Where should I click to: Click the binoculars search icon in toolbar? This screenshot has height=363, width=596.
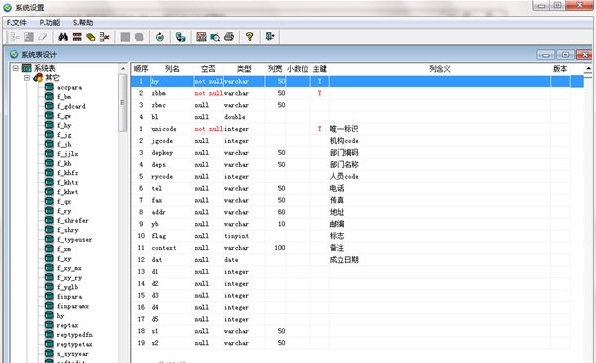point(63,37)
